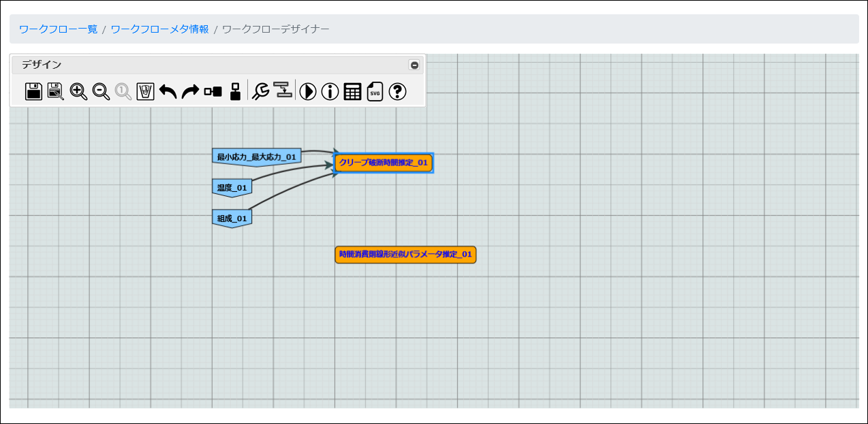This screenshot has height=424, width=868.
Task: Zoom out with the minus magnifier icon
Action: point(102,91)
